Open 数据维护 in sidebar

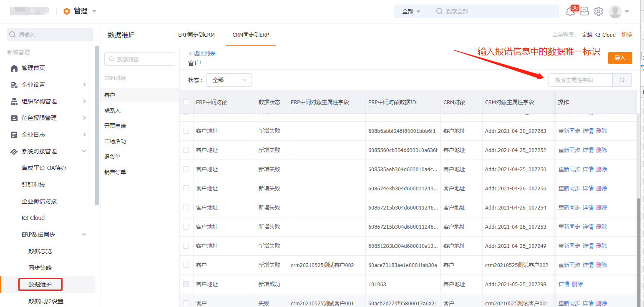click(x=40, y=285)
